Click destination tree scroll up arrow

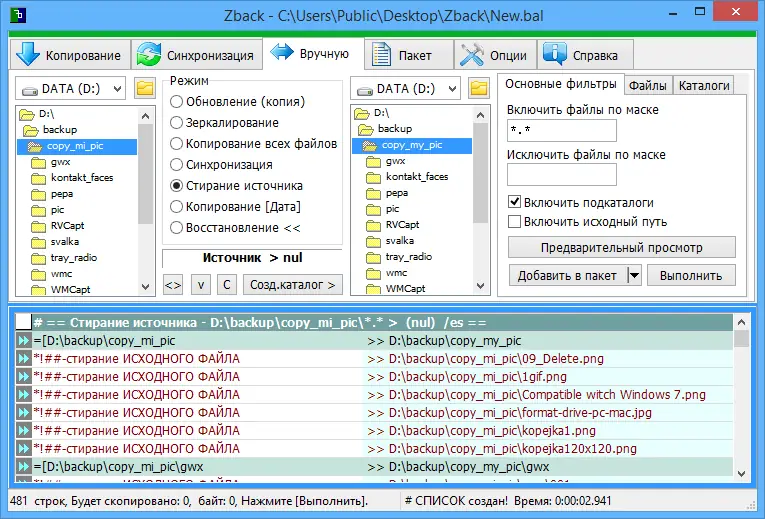(x=480, y=115)
